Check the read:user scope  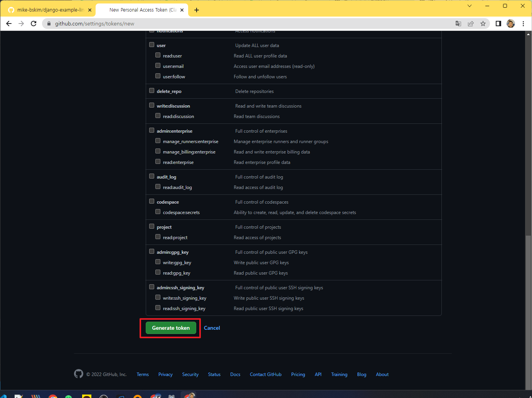pos(158,55)
